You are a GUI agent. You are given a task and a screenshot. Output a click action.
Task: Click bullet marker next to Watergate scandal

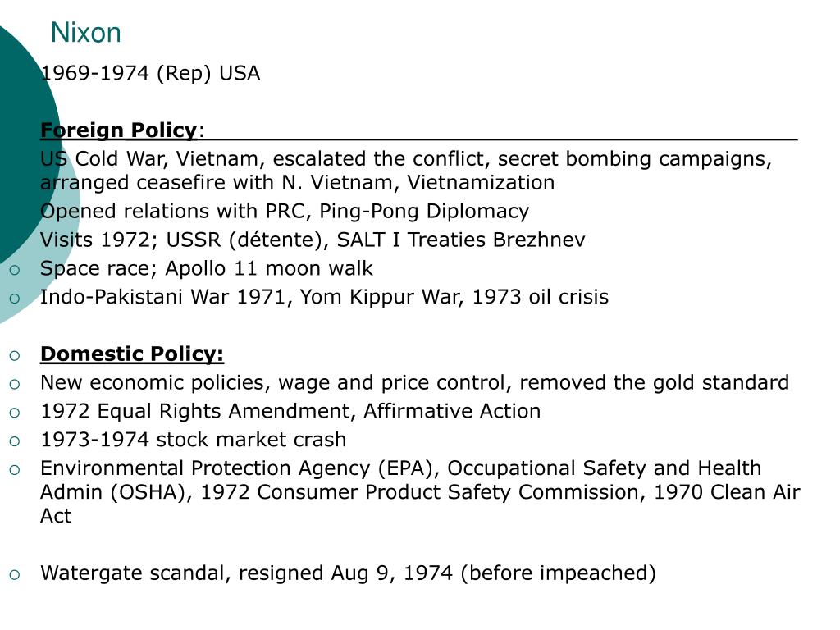pyautogui.click(x=15, y=575)
